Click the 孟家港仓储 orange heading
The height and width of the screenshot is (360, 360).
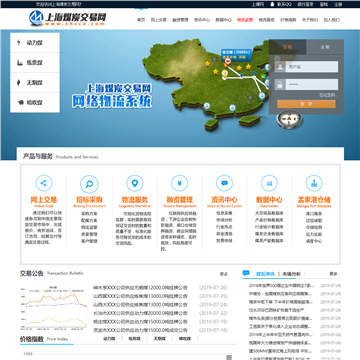[x=314, y=200]
